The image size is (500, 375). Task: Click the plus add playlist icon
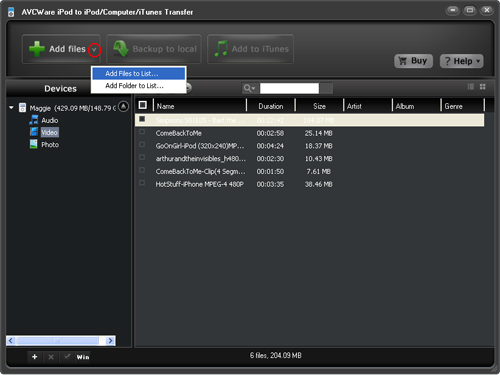click(x=34, y=357)
